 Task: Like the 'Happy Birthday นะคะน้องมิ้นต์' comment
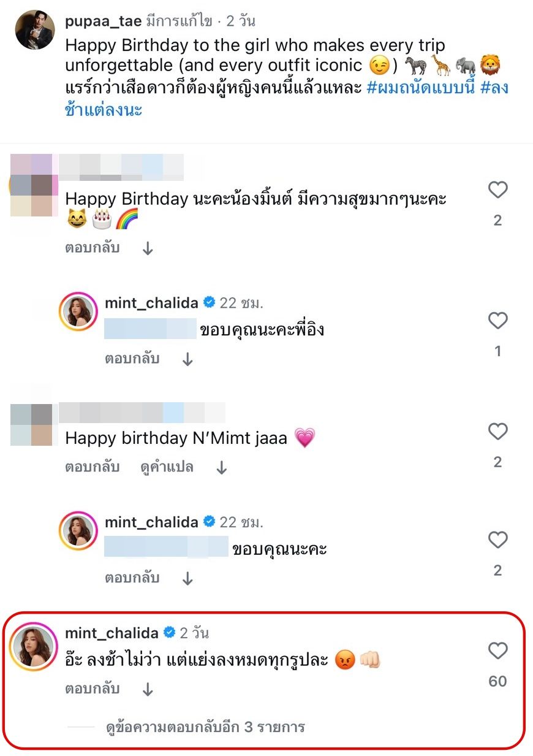[x=497, y=190]
